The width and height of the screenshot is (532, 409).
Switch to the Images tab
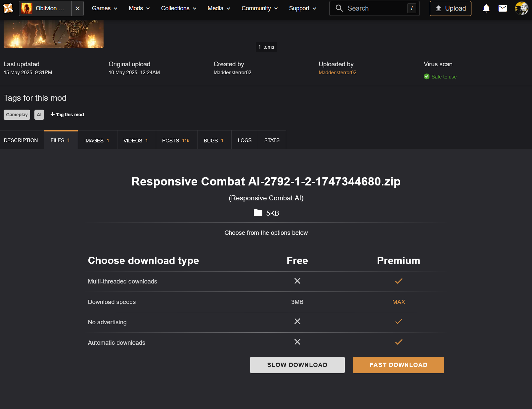click(97, 140)
